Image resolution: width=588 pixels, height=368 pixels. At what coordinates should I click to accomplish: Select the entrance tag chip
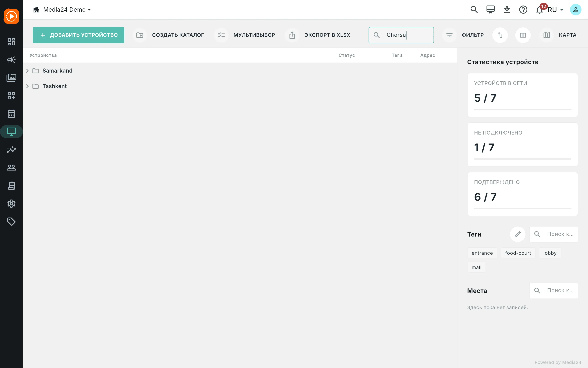(x=482, y=253)
